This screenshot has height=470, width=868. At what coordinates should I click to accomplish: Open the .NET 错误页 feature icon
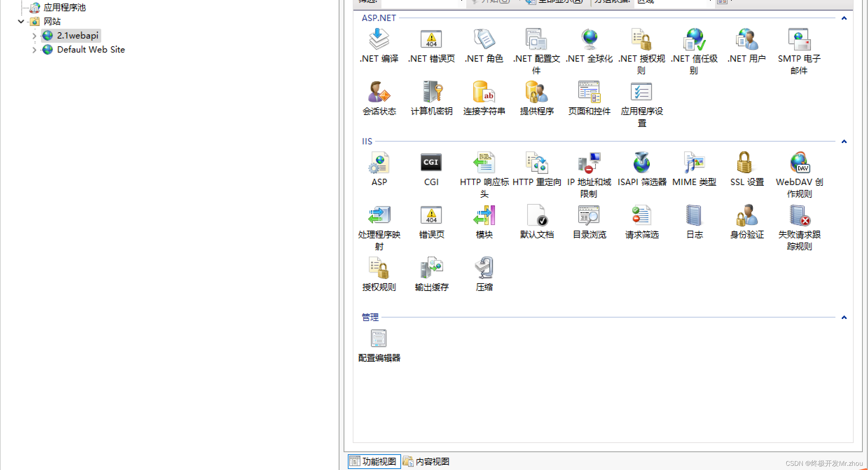pyautogui.click(x=431, y=39)
